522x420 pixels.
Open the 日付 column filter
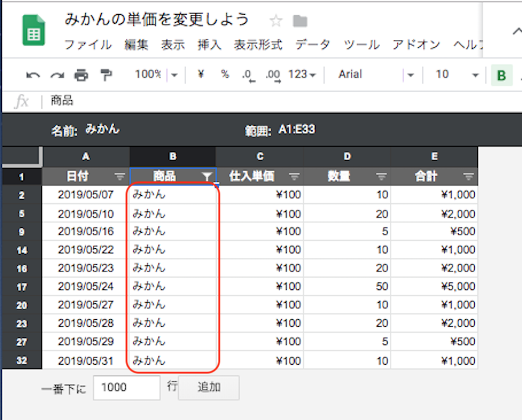coord(120,177)
